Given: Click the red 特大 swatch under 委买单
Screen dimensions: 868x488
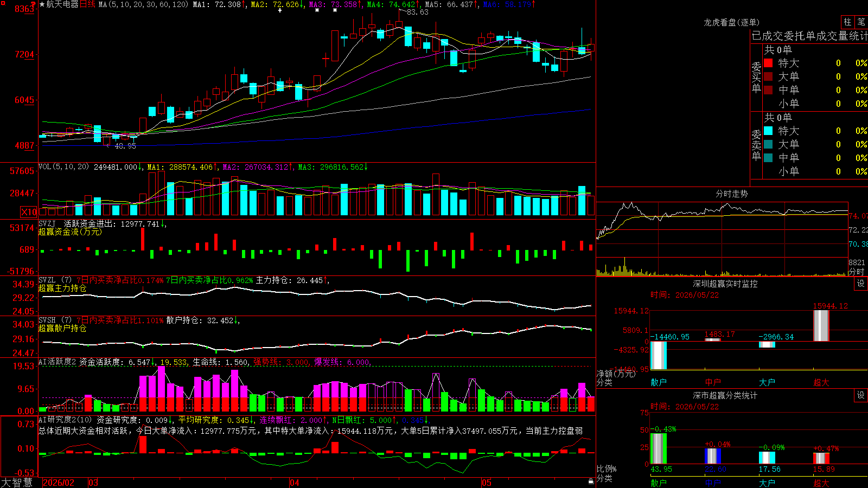Looking at the screenshot, I should click(x=768, y=63).
